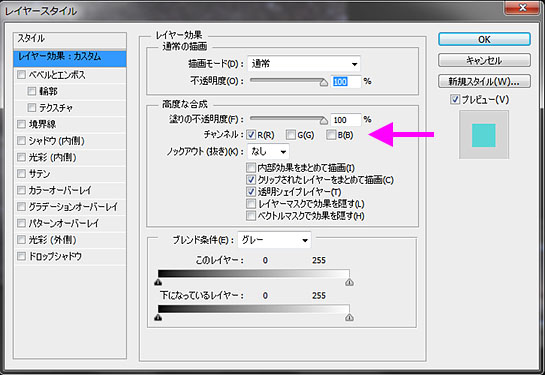Select レイヤー効果：カスタム entry
Image resolution: width=545 pixels, height=375 pixels.
[x=70, y=58]
